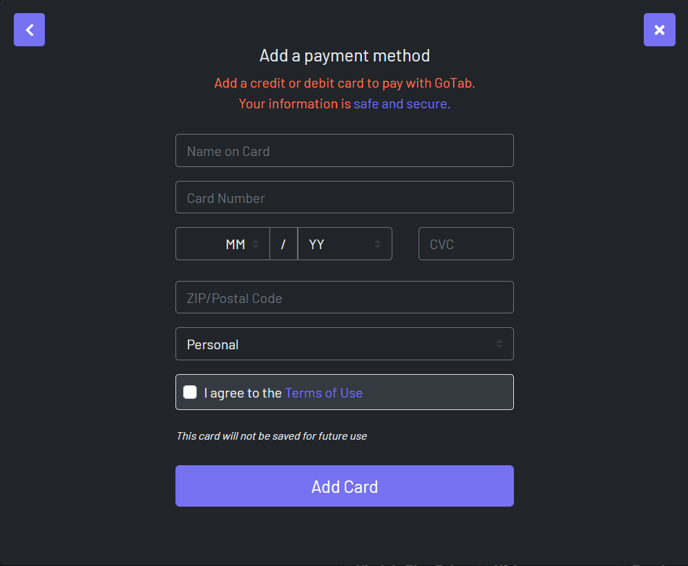
Task: Click the ZIP/Postal Code field
Action: 344,298
